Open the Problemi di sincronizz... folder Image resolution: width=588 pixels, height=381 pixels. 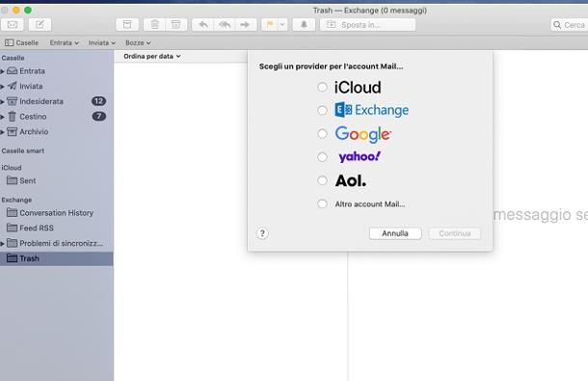tap(56, 243)
